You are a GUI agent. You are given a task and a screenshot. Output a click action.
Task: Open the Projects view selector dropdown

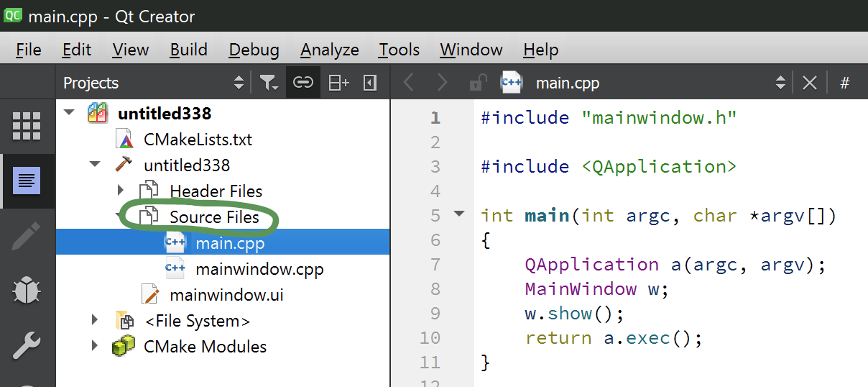tap(239, 83)
